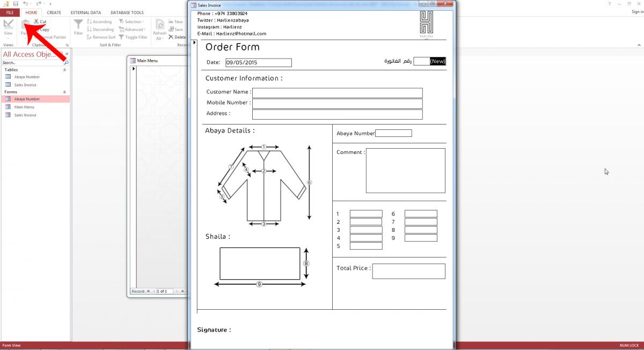The image size is (644, 350).
Task: Click the Comment text box
Action: click(405, 170)
